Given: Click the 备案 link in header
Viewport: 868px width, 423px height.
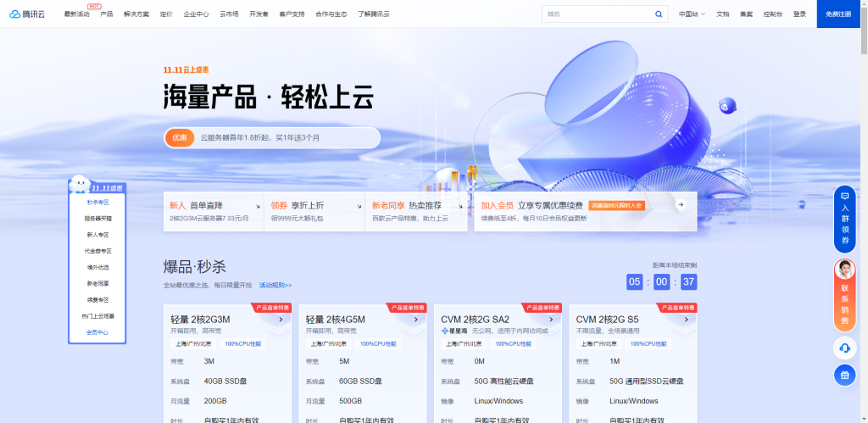Looking at the screenshot, I should coord(746,14).
